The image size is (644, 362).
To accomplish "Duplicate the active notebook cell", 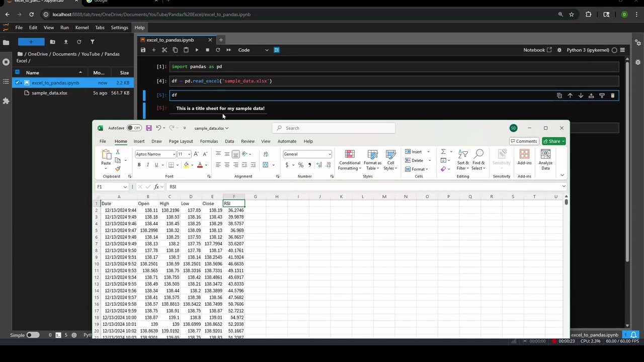I will coord(559,95).
